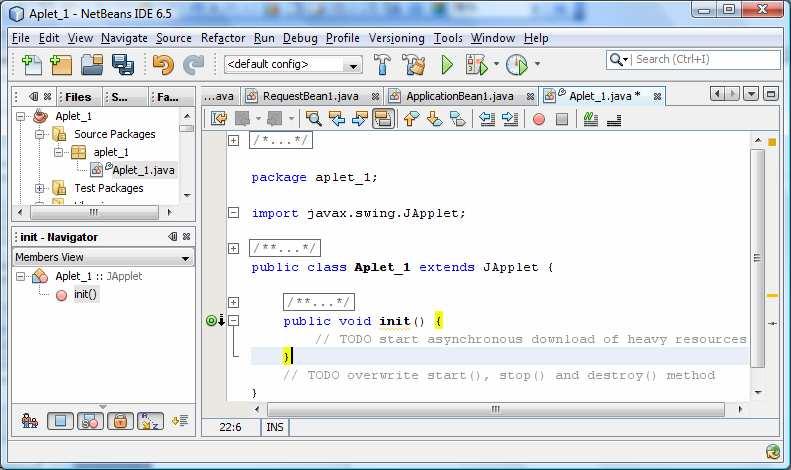
Task: Toggle show static members filter in Navigator
Action: coord(90,421)
